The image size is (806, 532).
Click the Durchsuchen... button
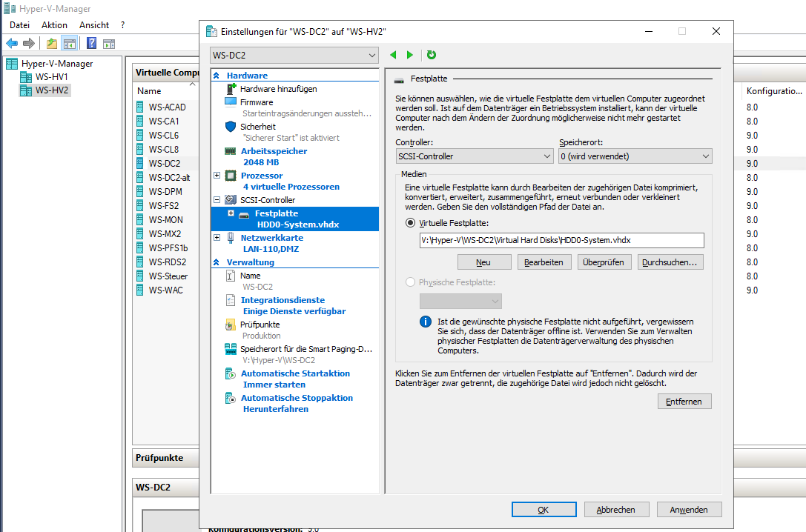pos(670,262)
